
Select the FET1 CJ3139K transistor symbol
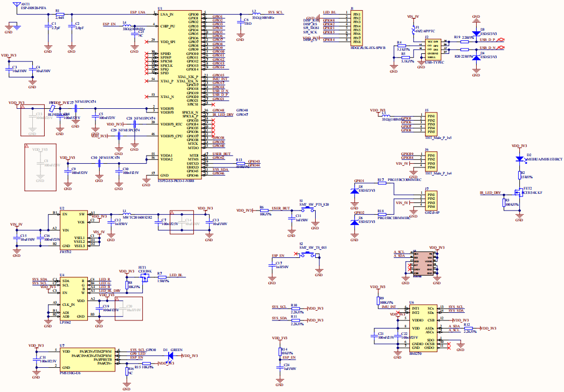point(144,276)
